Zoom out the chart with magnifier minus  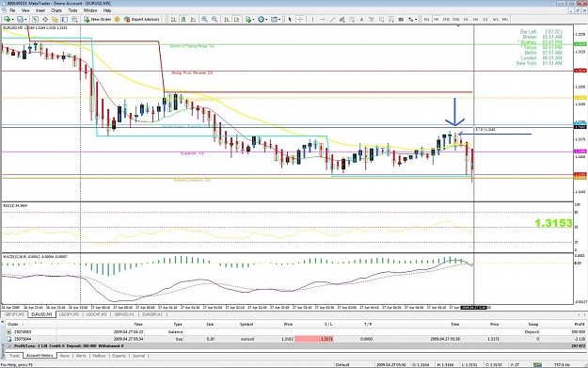click(215, 19)
